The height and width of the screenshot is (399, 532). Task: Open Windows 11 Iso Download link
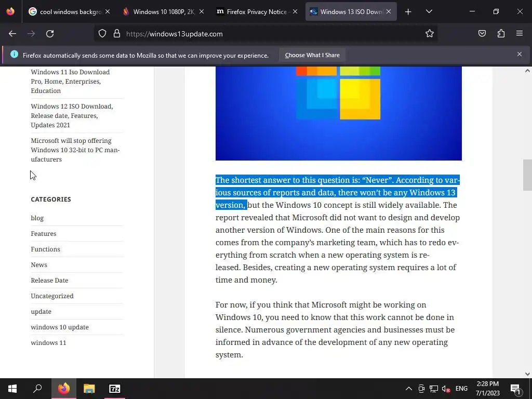tap(70, 82)
